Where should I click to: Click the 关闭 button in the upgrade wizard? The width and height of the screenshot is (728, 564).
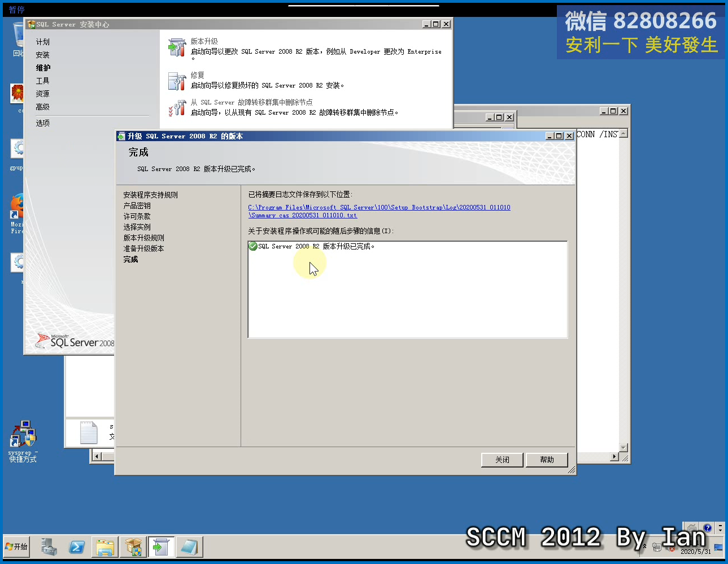pyautogui.click(x=502, y=460)
